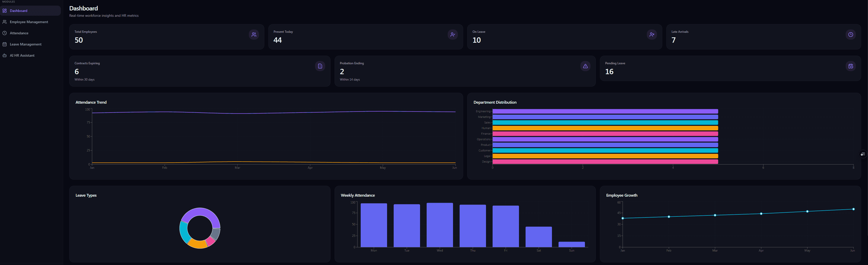Click the May data point in Employee Growth
868x265 pixels.
click(x=807, y=212)
